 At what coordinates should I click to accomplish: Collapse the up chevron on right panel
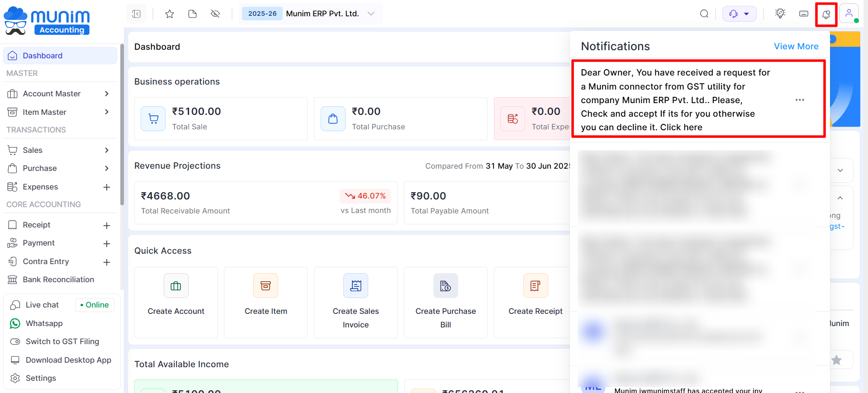pyautogui.click(x=840, y=198)
